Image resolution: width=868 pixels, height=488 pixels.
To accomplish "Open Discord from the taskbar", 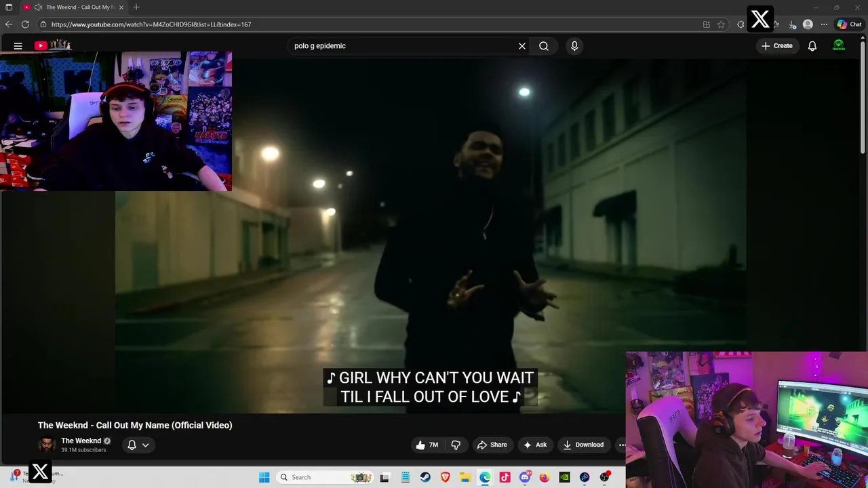I will click(x=525, y=477).
